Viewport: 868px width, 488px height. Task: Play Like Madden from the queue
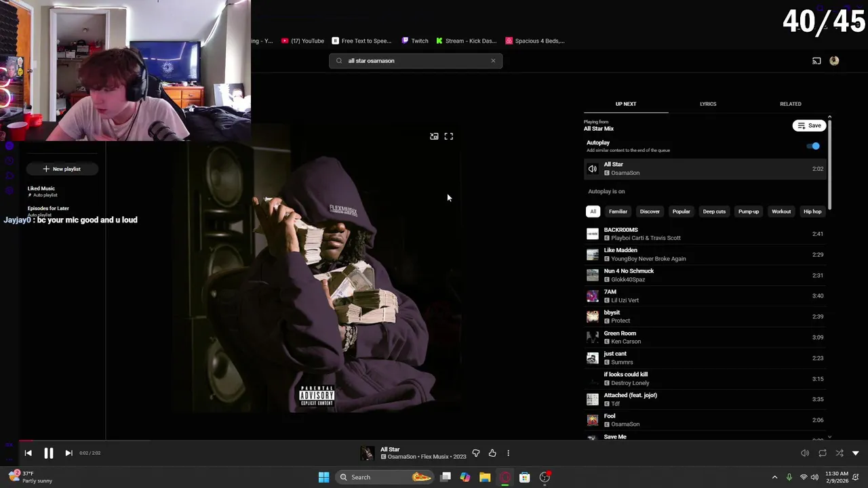click(x=705, y=254)
